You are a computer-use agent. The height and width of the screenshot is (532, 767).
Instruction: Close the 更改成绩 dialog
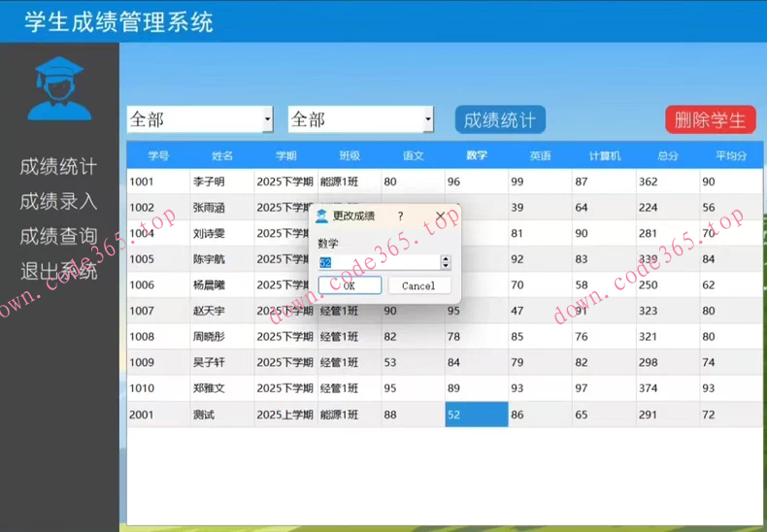(440, 216)
